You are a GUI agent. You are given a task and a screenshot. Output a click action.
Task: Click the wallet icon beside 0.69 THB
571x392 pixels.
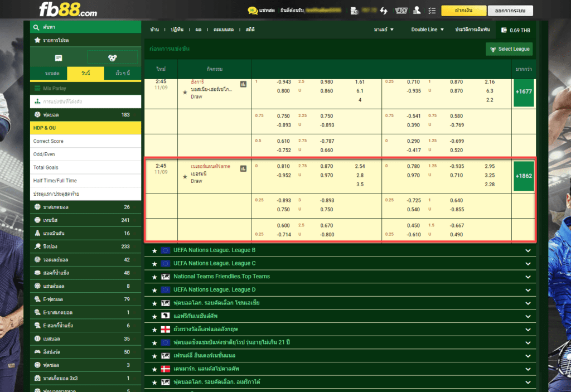(x=504, y=30)
